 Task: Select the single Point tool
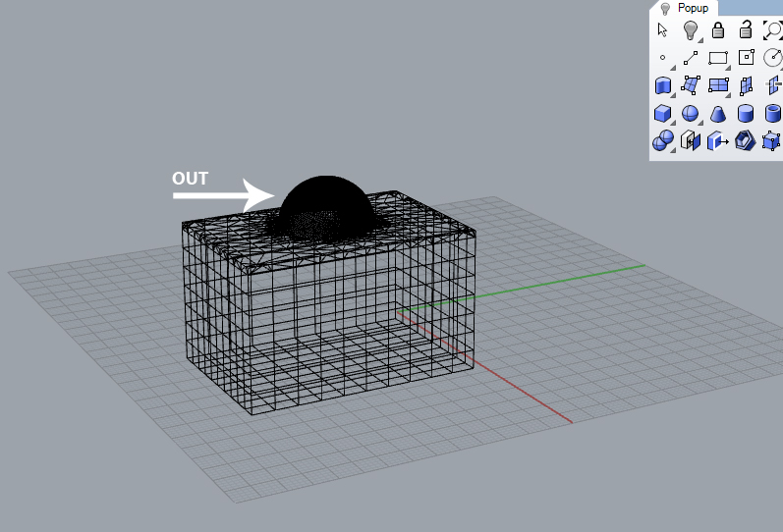(x=662, y=58)
